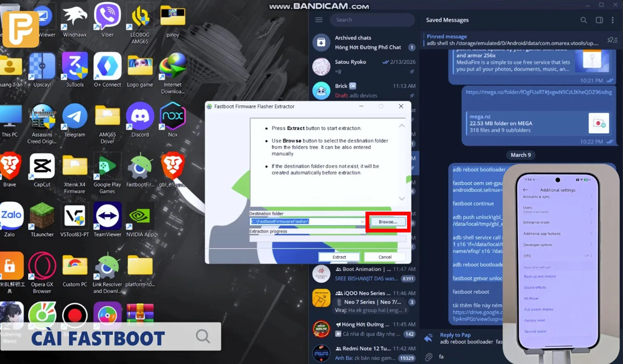The height and width of the screenshot is (364, 623).
Task: Open the hamburger menu in Telegram
Action: 319,20
